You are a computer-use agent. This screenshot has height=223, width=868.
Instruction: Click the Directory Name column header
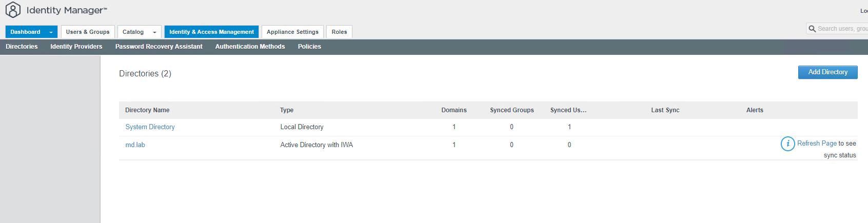(x=147, y=110)
